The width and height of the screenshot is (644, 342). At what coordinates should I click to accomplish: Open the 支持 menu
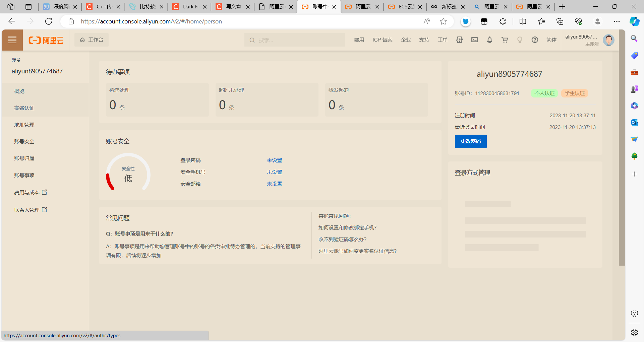[x=424, y=40]
